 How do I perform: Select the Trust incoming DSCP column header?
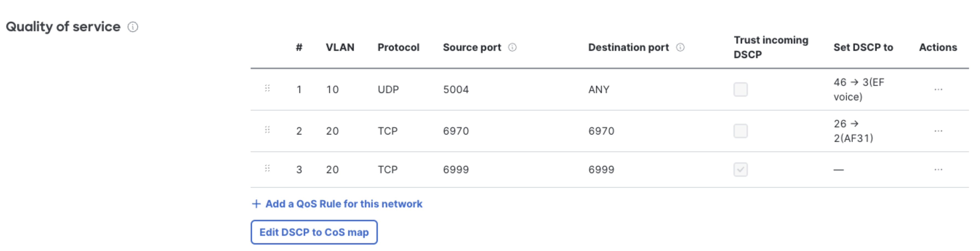click(771, 47)
